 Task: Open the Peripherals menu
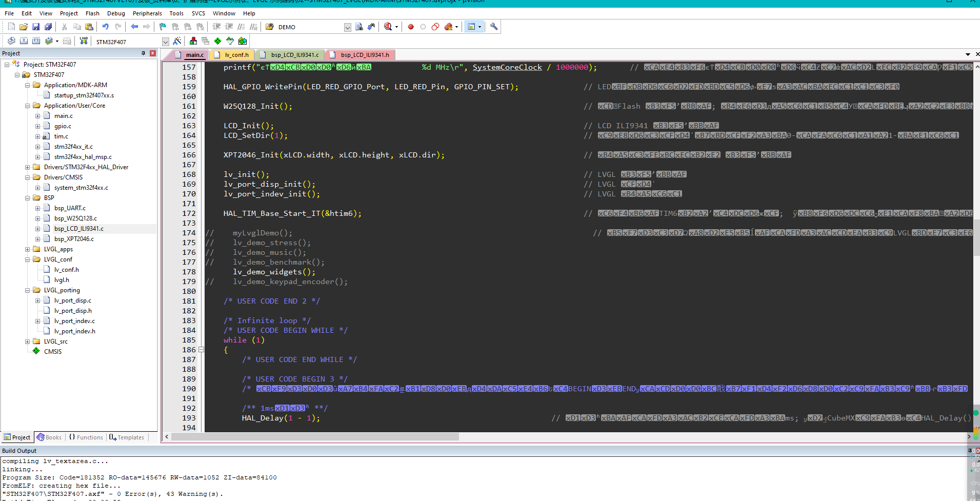147,13
